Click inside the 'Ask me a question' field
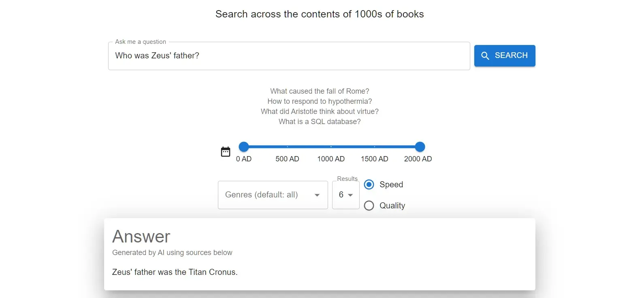Viewport: 644px width, 298px height. (x=289, y=56)
